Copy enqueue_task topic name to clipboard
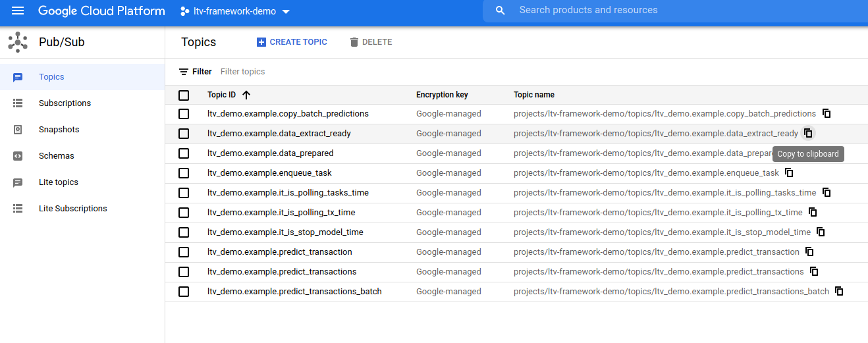 tap(789, 172)
